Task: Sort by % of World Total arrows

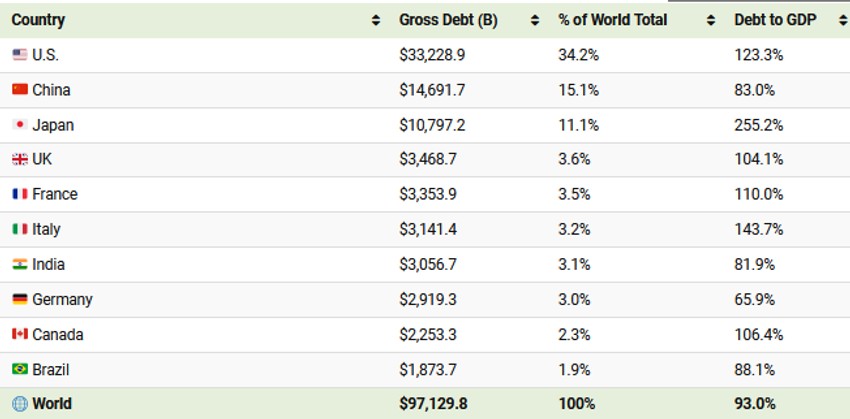Action: [x=711, y=20]
